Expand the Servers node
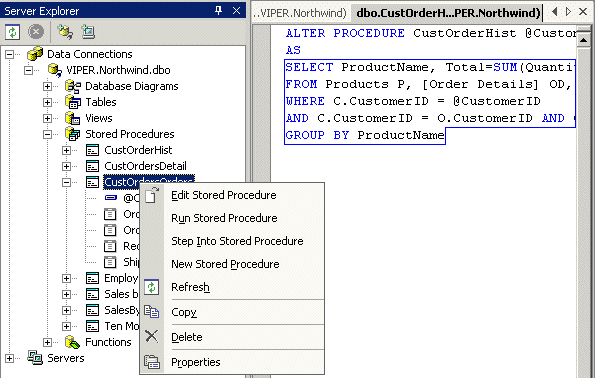595x378 pixels. [9, 358]
